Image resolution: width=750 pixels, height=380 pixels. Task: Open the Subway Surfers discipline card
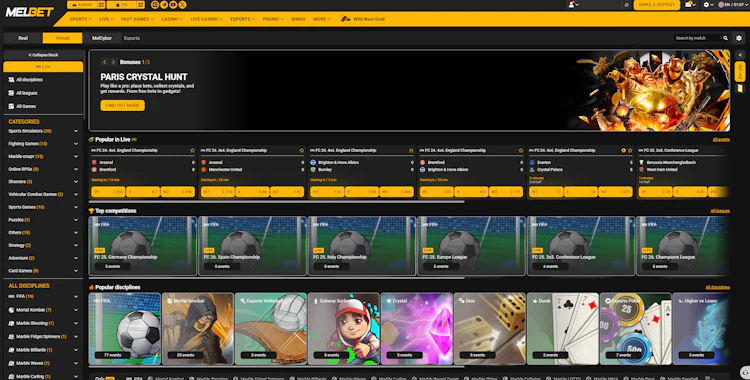[343, 329]
